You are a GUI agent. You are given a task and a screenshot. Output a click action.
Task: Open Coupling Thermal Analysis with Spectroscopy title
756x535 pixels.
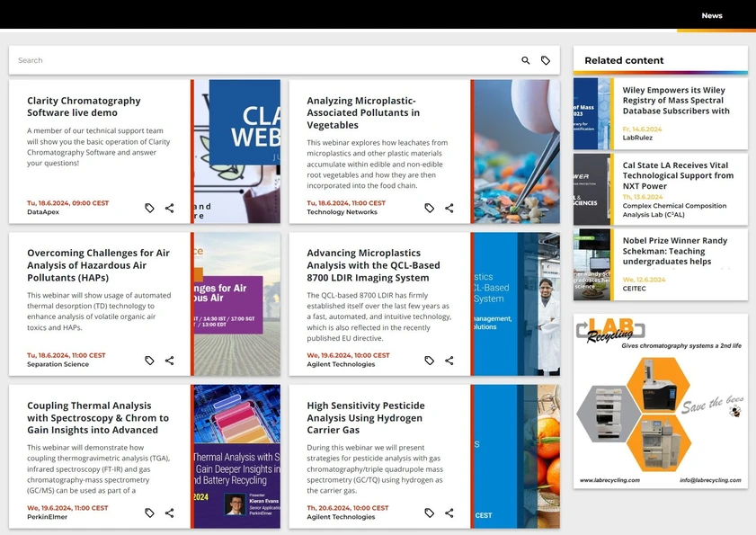98,418
